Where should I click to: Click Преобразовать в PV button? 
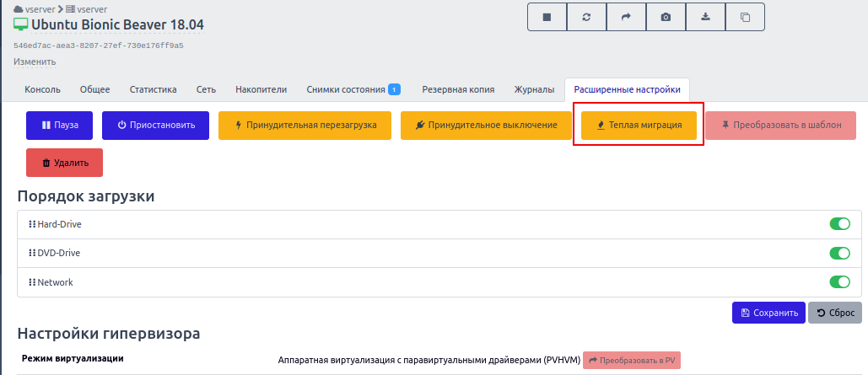click(x=632, y=360)
